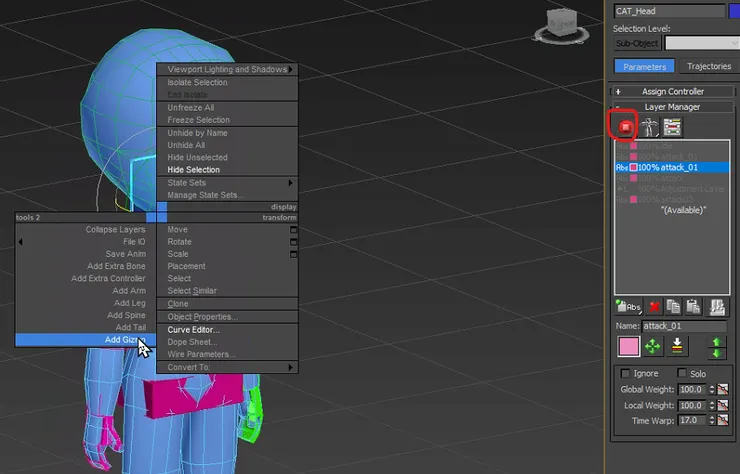Click the CAT rig figure icon
The width and height of the screenshot is (740, 474).
click(648, 127)
